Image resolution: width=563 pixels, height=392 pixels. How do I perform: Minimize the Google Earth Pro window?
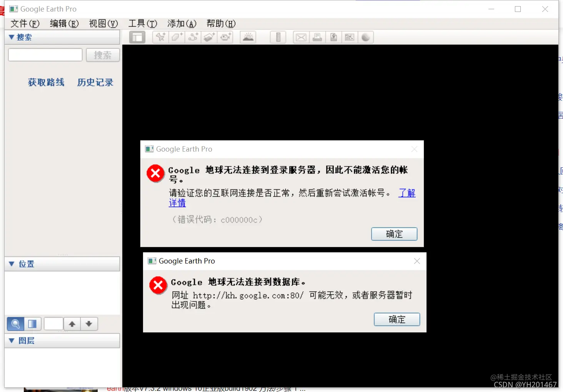click(491, 9)
